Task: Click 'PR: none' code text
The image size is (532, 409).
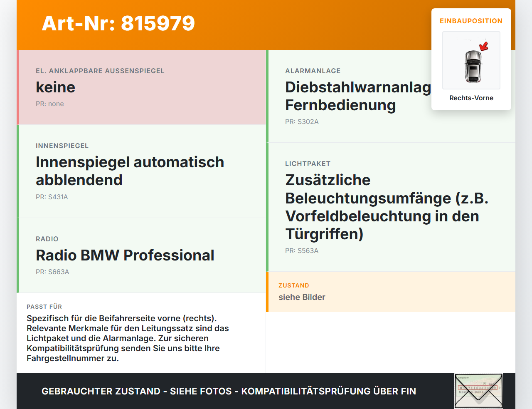Action: coord(50,104)
